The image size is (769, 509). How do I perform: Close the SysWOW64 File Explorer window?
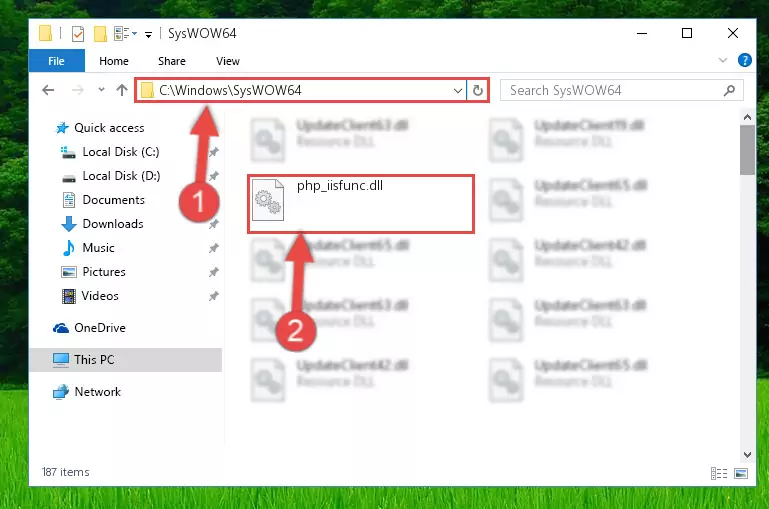(733, 33)
